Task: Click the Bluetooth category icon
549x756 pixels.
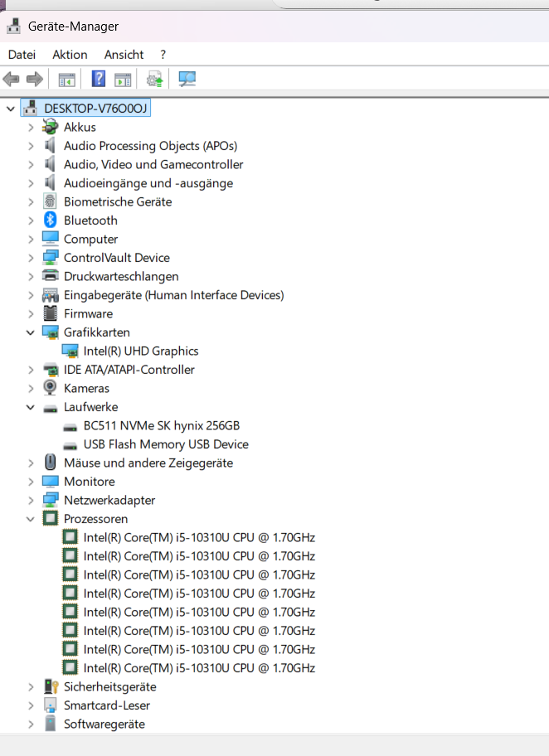Action: tap(50, 220)
